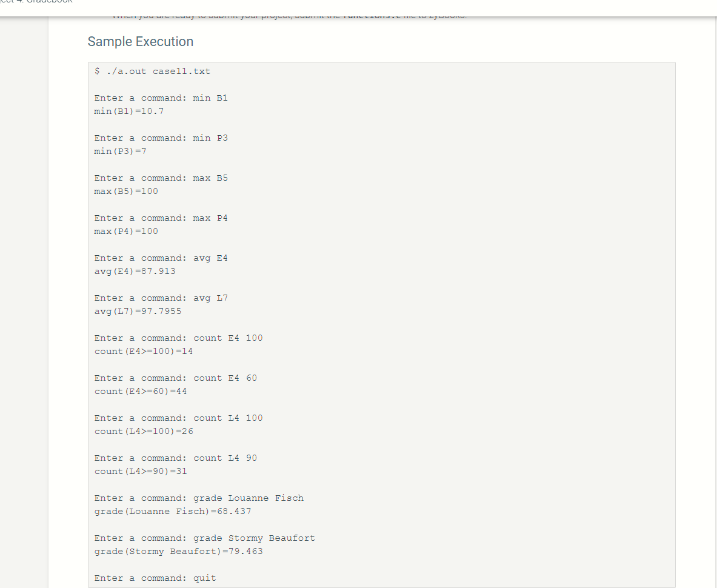Image resolution: width=717 pixels, height=588 pixels.
Task: Click the 'count(E4>=100)=14' output line
Action: pyautogui.click(x=144, y=351)
